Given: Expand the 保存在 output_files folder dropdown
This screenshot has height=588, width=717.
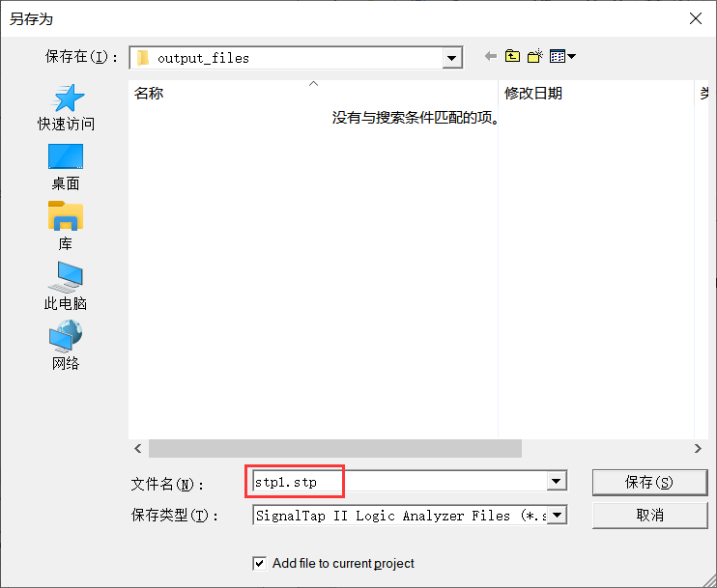Looking at the screenshot, I should tap(452, 58).
